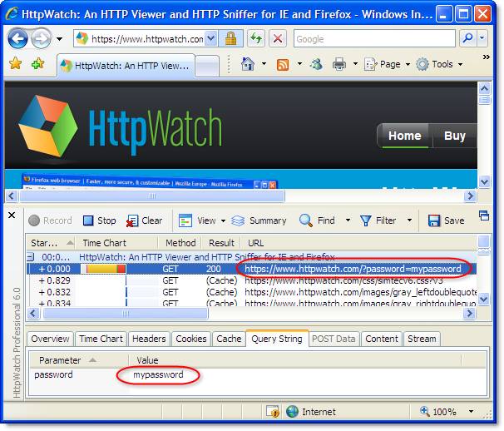Sort by the Parameter column header
Image resolution: width=504 pixels, height=431 pixels.
61,360
